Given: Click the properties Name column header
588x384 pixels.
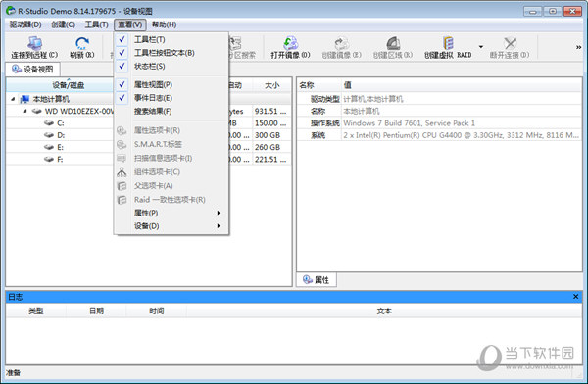Looking at the screenshot, I should coord(319,85).
